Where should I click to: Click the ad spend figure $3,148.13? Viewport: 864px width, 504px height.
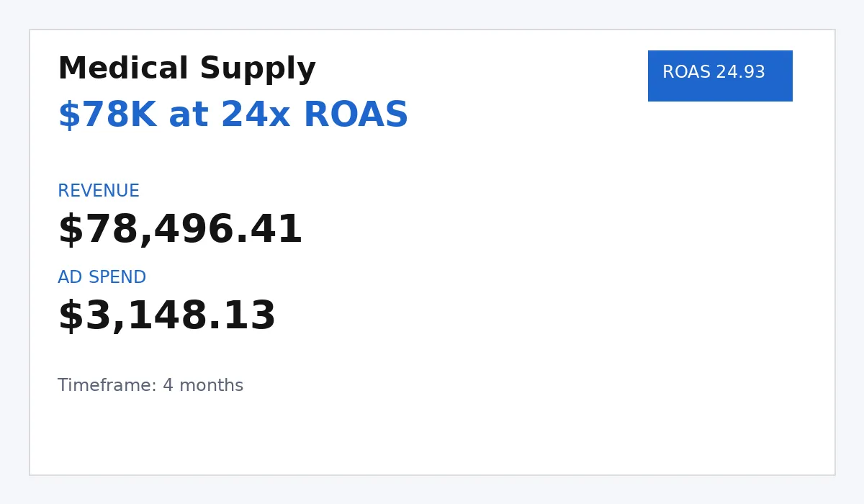click(x=166, y=318)
